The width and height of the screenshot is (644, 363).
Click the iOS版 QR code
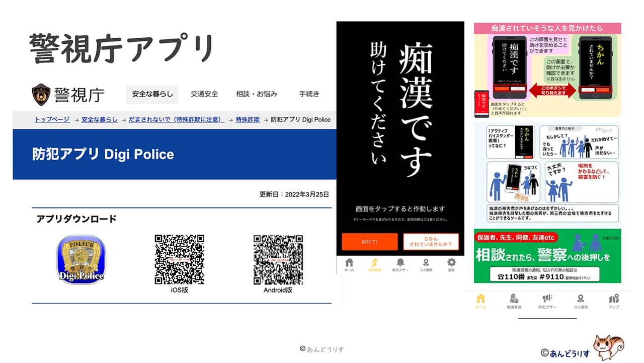(x=179, y=259)
